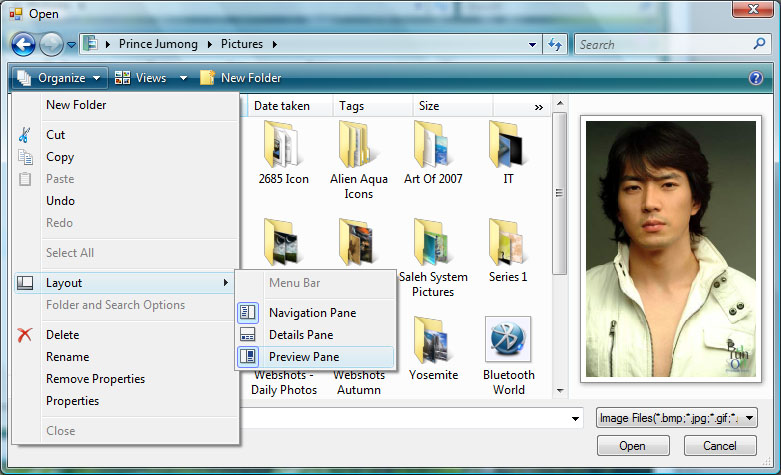This screenshot has width=781, height=475.
Task: Click the file list scroll up arrow
Action: pos(560,104)
